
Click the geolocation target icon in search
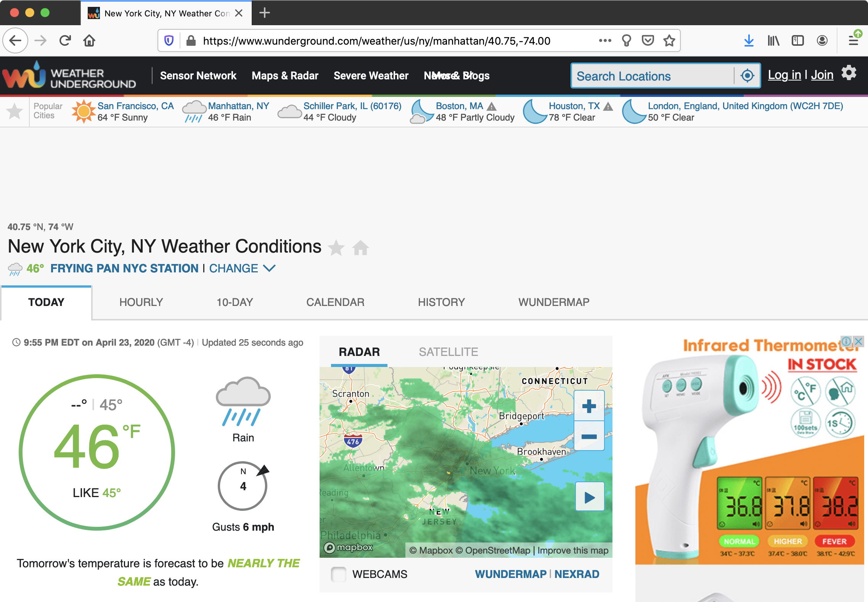click(747, 76)
